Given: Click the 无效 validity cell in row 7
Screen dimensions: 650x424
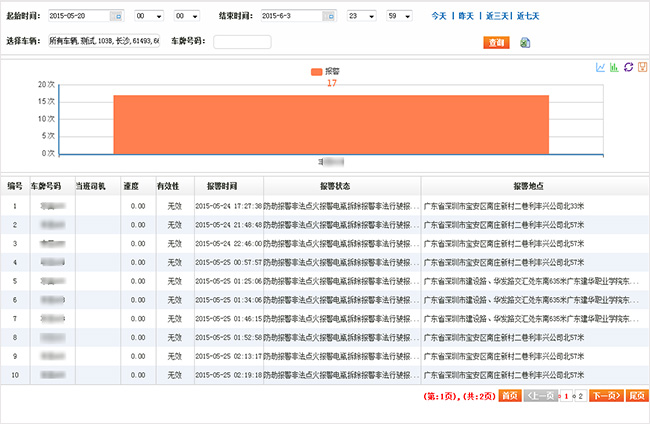Looking at the screenshot, I should click(x=175, y=319).
